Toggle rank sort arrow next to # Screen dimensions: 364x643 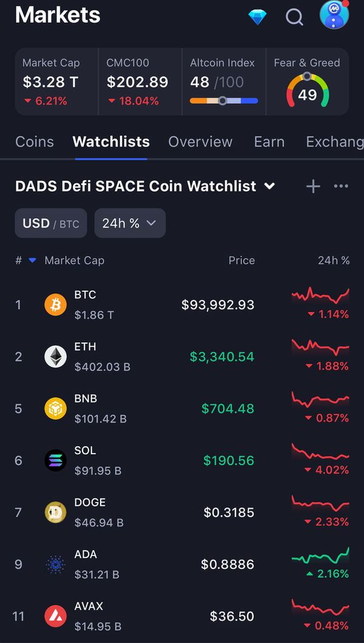(32, 260)
